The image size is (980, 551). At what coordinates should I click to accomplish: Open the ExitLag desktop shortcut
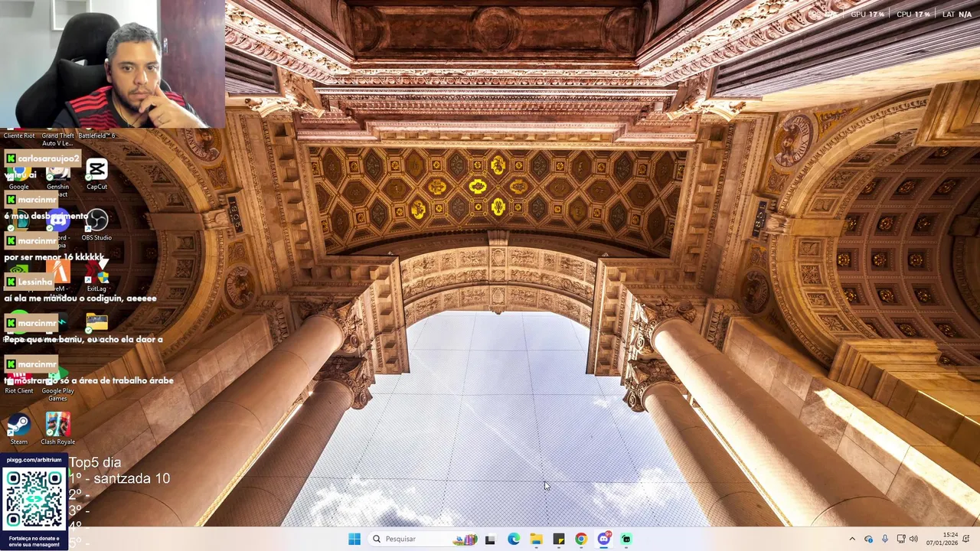[x=96, y=276]
